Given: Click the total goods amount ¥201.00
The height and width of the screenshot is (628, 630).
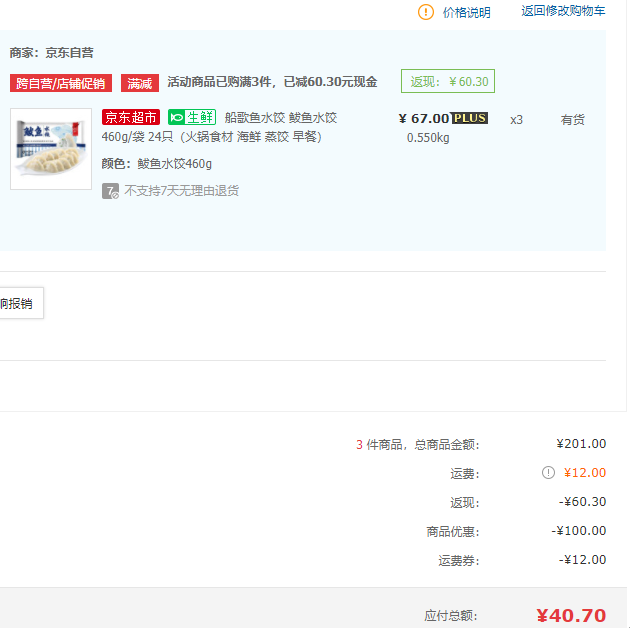Looking at the screenshot, I should [581, 444].
